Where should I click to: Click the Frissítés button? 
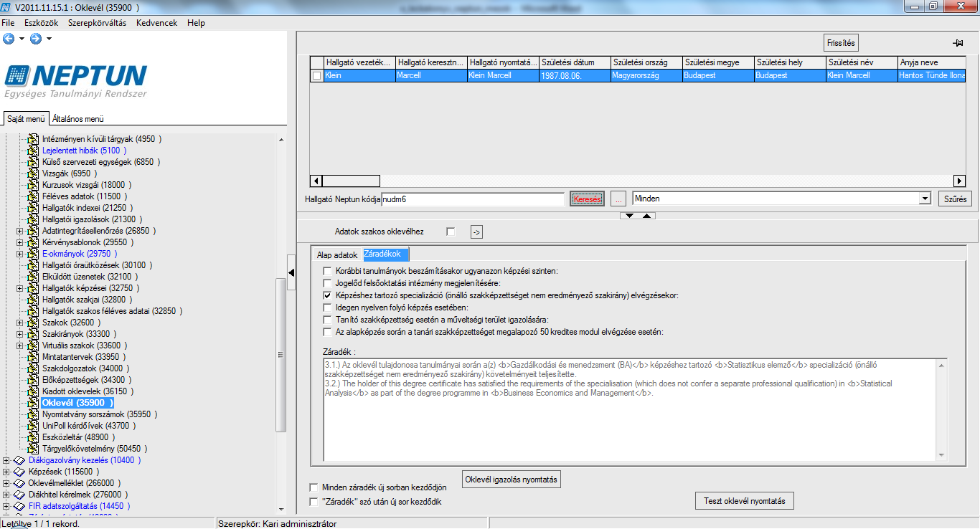[840, 43]
